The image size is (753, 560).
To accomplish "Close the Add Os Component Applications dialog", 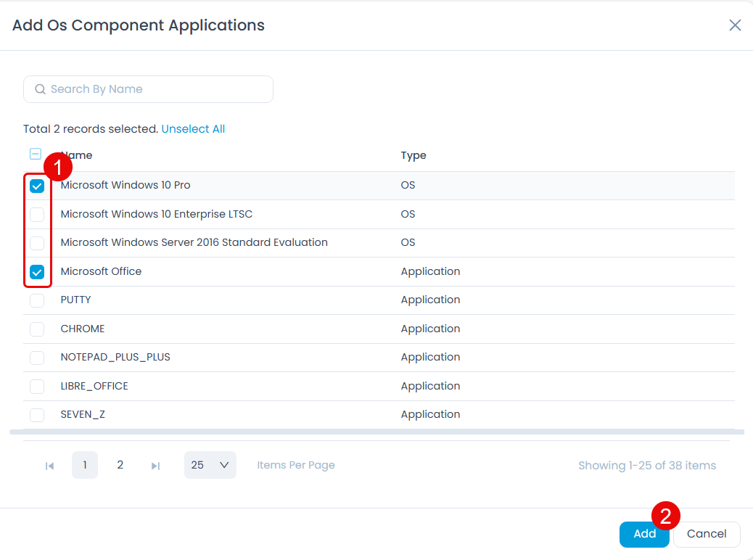I will tap(735, 25).
